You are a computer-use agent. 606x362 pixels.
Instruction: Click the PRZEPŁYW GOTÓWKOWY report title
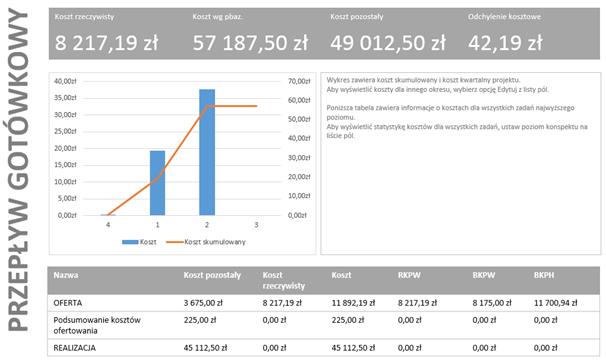click(x=18, y=170)
